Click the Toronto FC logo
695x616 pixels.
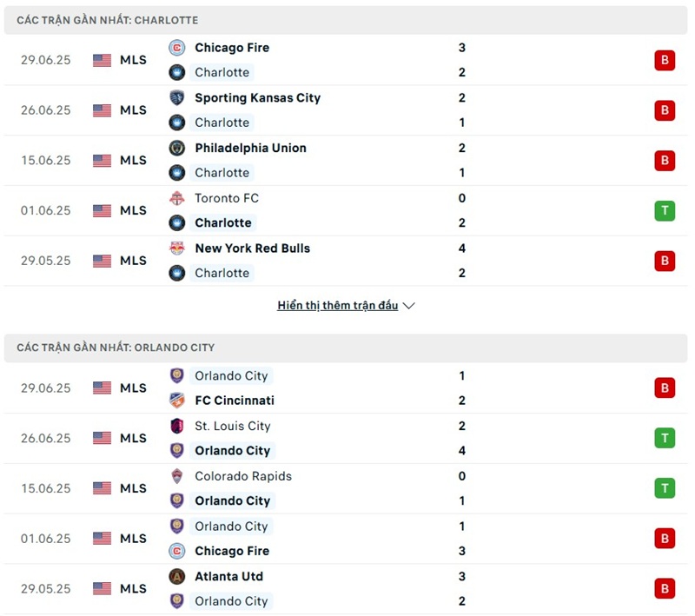(177, 198)
